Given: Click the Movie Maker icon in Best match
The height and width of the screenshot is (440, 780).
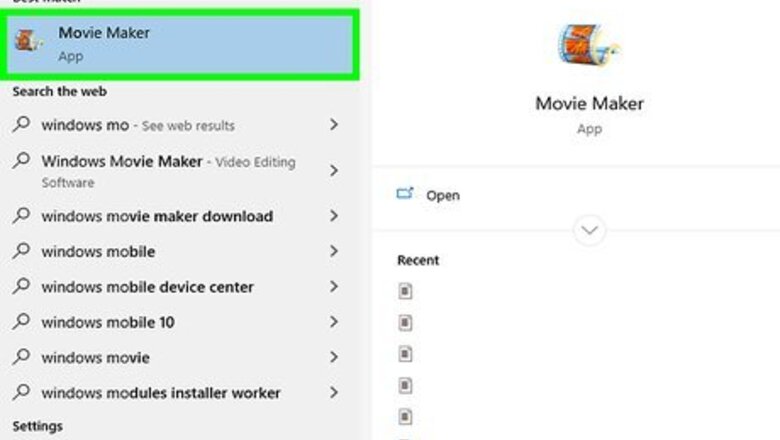Looking at the screenshot, I should click(x=29, y=42).
